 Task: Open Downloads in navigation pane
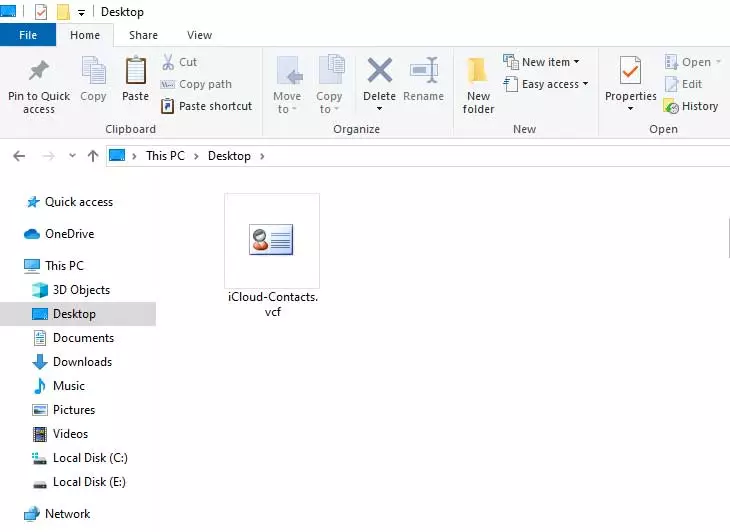click(x=82, y=362)
